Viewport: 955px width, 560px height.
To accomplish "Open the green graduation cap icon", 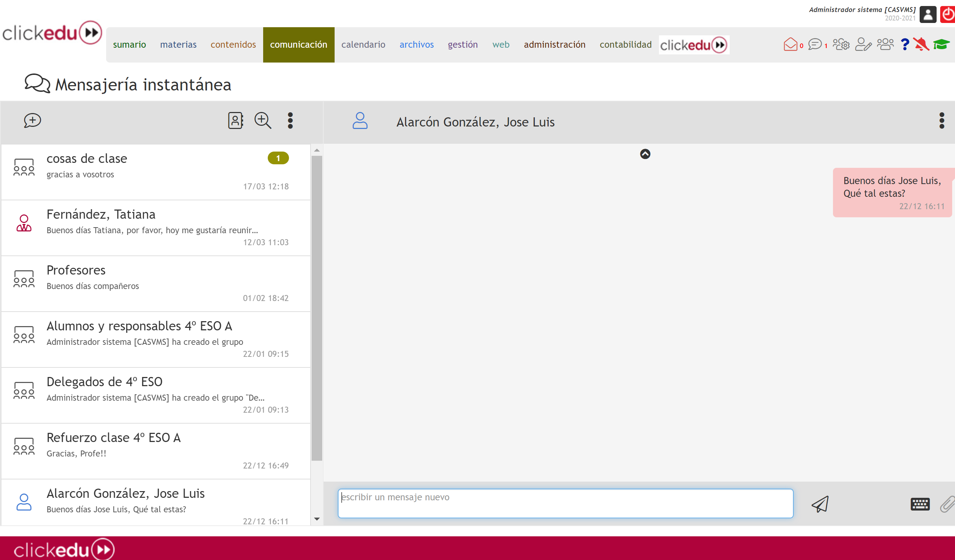I will pyautogui.click(x=941, y=45).
